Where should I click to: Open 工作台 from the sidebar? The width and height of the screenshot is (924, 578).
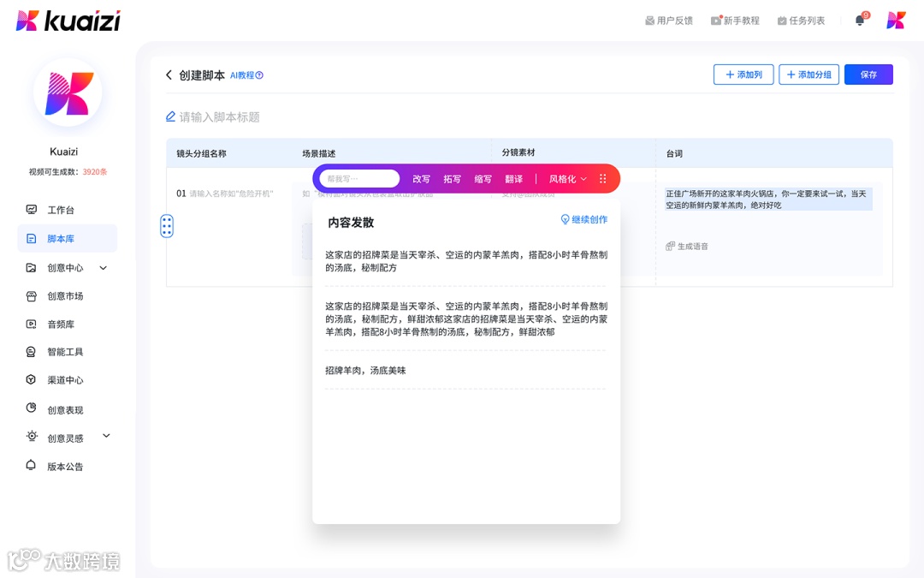pos(64,210)
